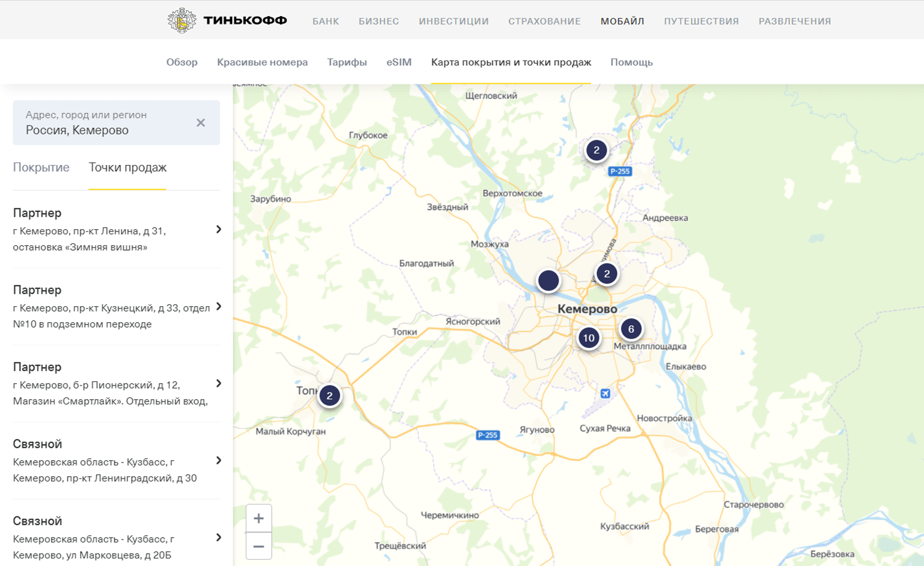Screen dimensions: 924x566
Task: Click the Металлплощадка label on map
Action: pyautogui.click(x=650, y=346)
